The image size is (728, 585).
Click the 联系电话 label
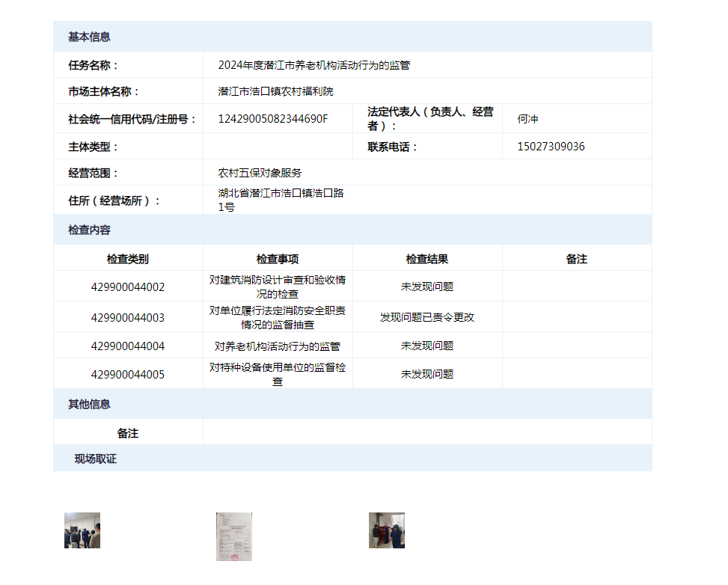393,147
